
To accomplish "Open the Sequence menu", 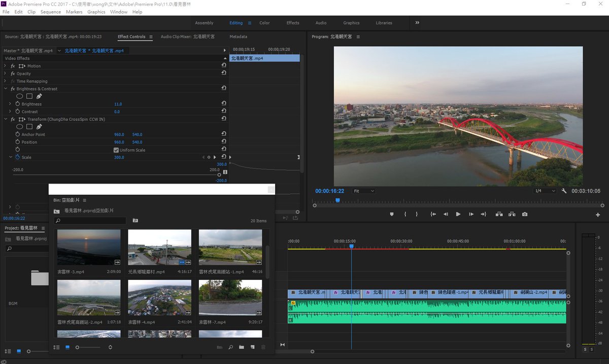I will click(x=50, y=12).
